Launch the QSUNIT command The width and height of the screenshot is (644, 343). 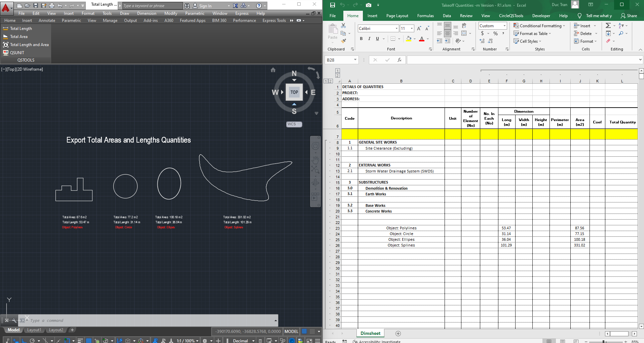(x=17, y=53)
